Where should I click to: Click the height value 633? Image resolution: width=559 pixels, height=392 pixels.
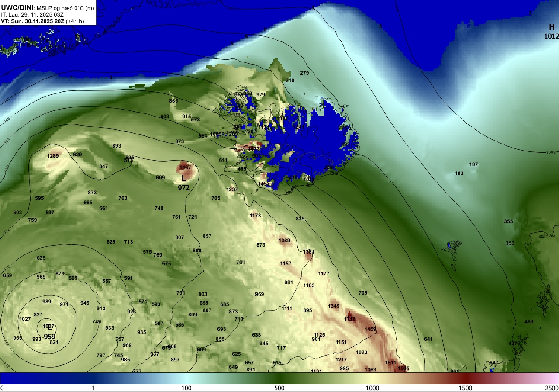tap(256, 335)
